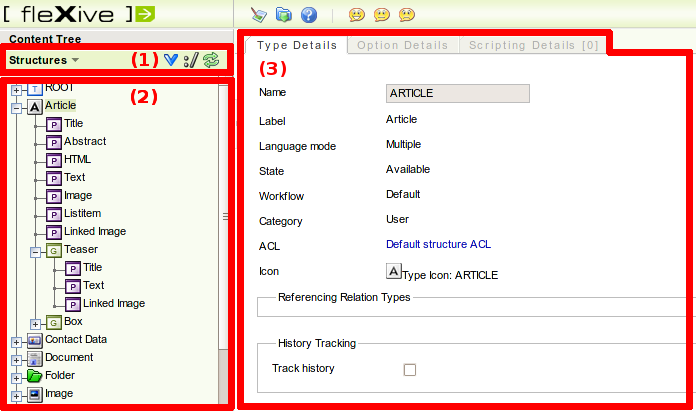Click the green arrow logo button
Image resolution: width=696 pixels, height=411 pixels.
[x=145, y=14]
